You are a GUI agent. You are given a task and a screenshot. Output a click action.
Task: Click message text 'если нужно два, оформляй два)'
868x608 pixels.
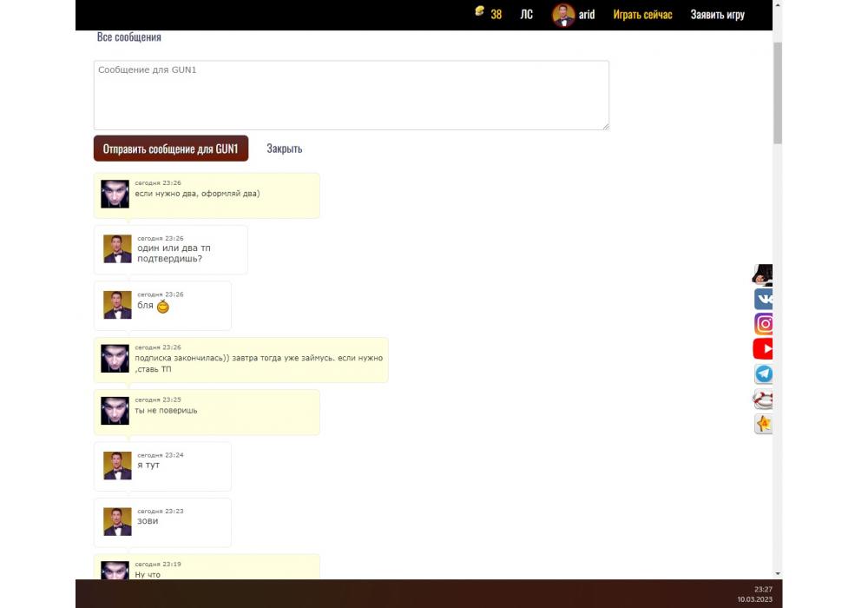point(197,194)
